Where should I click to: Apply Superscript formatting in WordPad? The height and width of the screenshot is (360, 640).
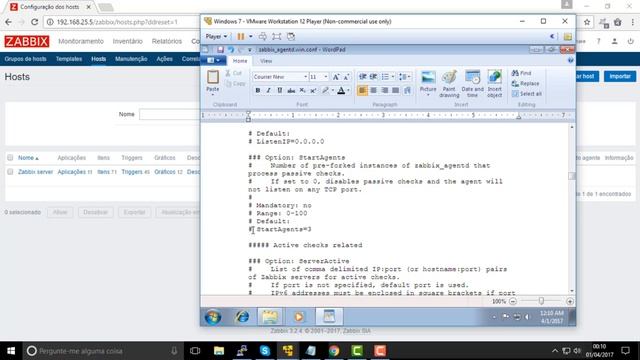click(x=313, y=90)
